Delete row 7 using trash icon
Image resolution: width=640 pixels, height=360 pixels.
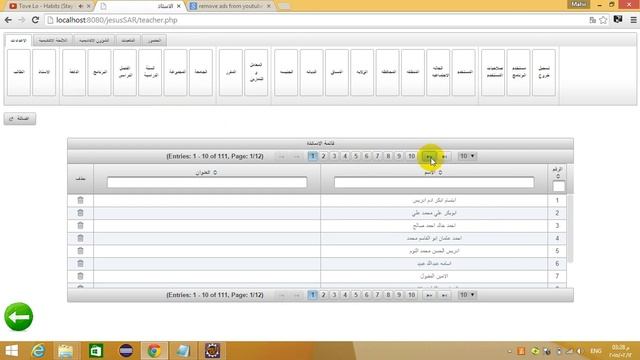[x=80, y=276]
